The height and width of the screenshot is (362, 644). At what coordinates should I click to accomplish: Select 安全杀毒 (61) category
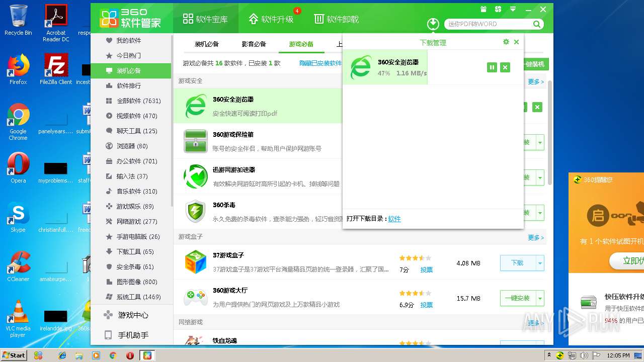pyautogui.click(x=131, y=266)
